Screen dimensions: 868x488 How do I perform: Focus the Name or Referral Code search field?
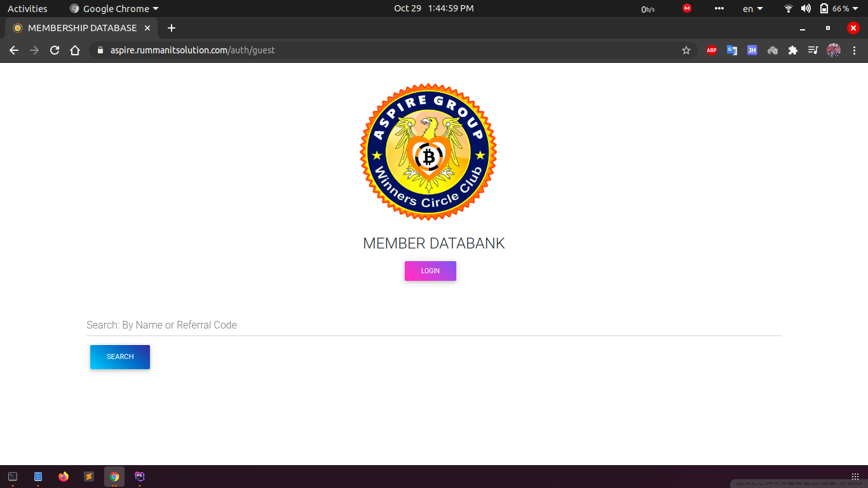(x=433, y=325)
